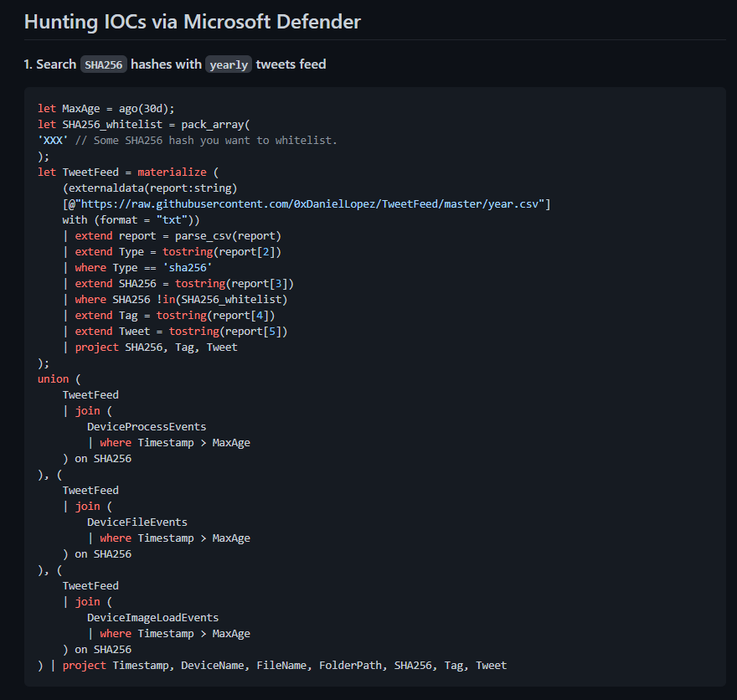
Task: Click the final 'project Timestamp, DeviceName, FileName' line
Action: (273, 665)
